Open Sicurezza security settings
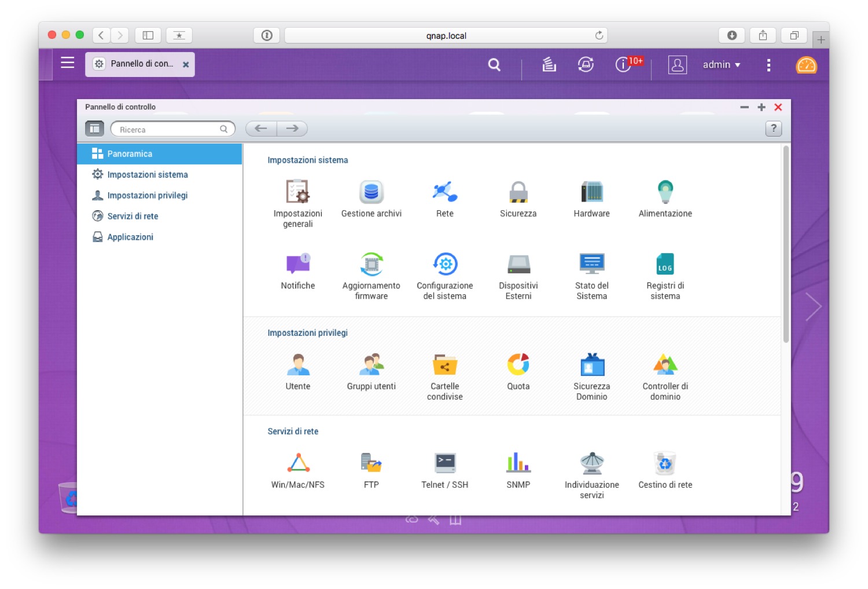The image size is (868, 589). (518, 199)
